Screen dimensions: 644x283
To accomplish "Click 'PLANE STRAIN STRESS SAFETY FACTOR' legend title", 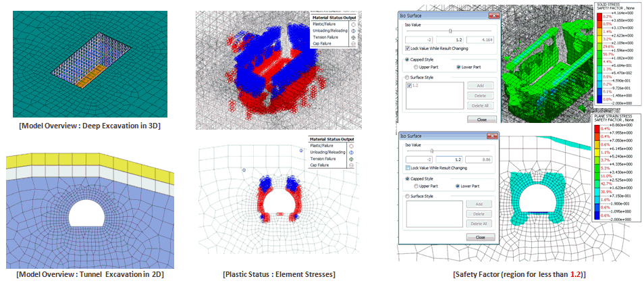I will click(x=613, y=119).
